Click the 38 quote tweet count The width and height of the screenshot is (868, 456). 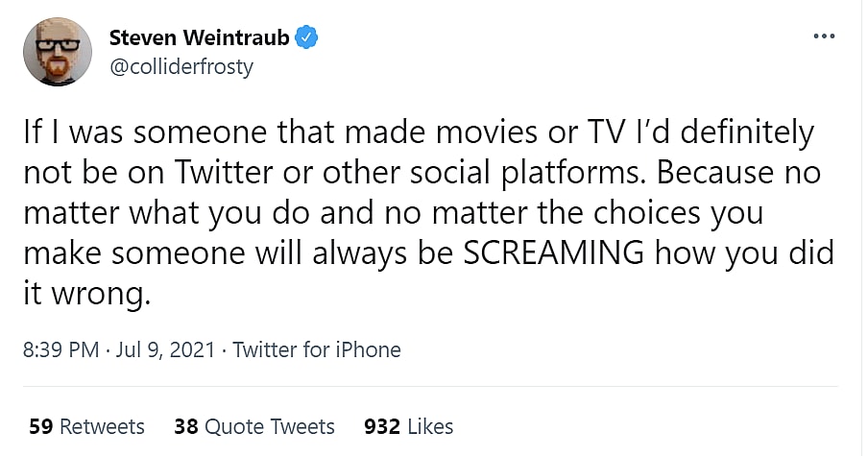(185, 426)
